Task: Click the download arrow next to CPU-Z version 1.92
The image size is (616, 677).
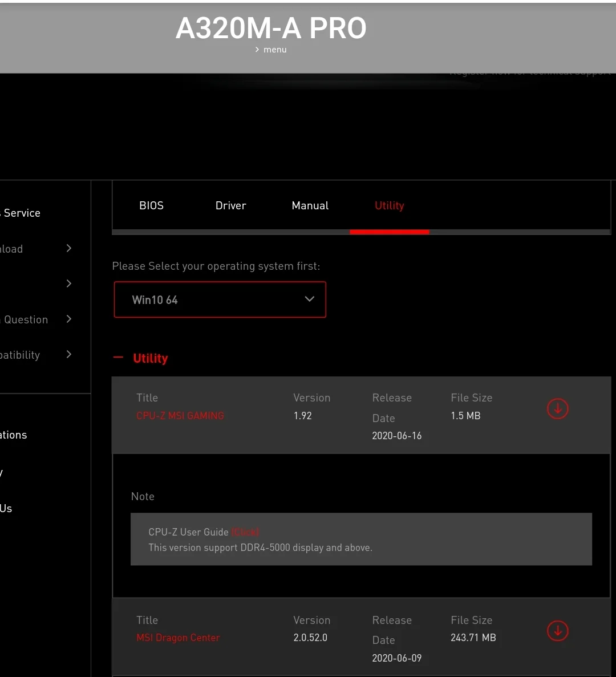Action: [557, 408]
